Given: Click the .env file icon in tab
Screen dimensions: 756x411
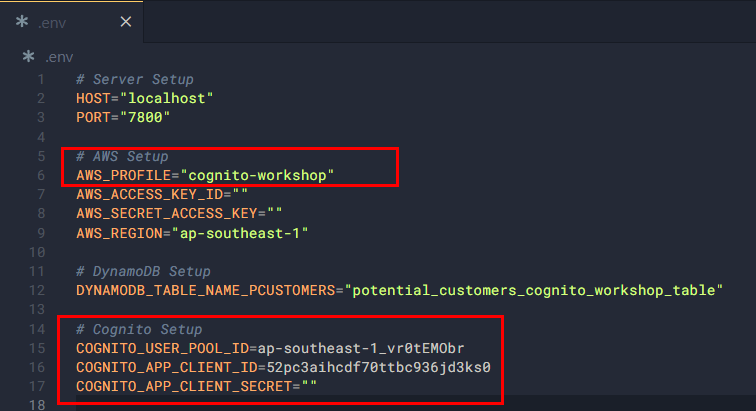Looking at the screenshot, I should click(22, 21).
